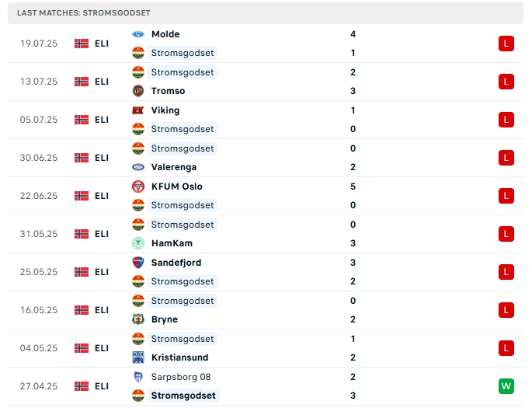Screen dimensions: 532x408
Task: Click the Sandefjord club crest
Action: click(138, 263)
